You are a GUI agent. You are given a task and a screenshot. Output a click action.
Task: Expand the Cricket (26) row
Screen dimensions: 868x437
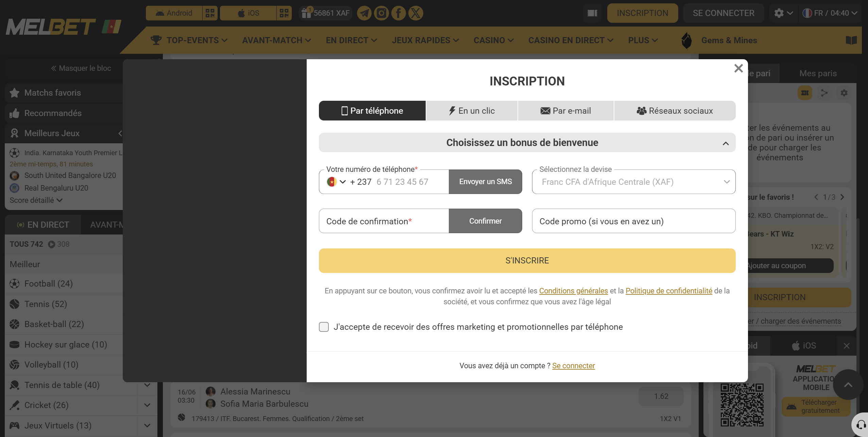tap(147, 405)
